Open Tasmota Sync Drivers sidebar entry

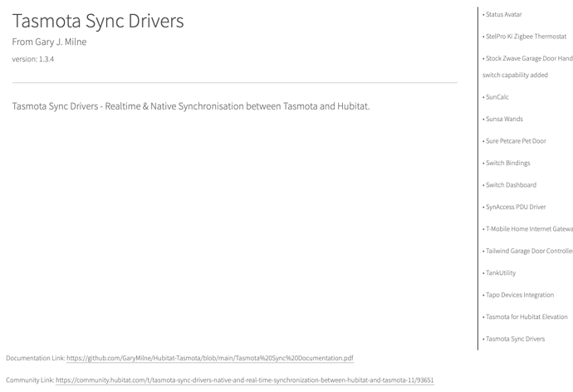click(515, 339)
